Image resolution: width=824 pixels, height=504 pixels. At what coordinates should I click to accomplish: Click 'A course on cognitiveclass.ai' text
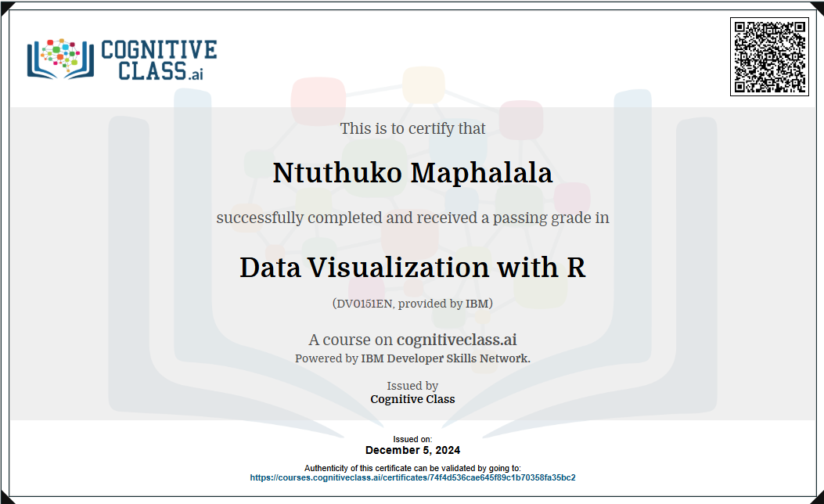pyautogui.click(x=412, y=340)
